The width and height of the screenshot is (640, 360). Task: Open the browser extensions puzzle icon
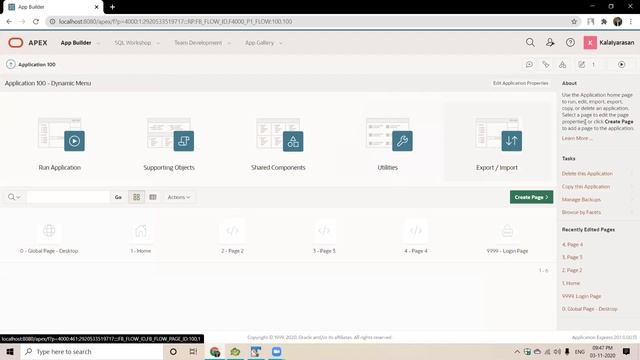604,22
